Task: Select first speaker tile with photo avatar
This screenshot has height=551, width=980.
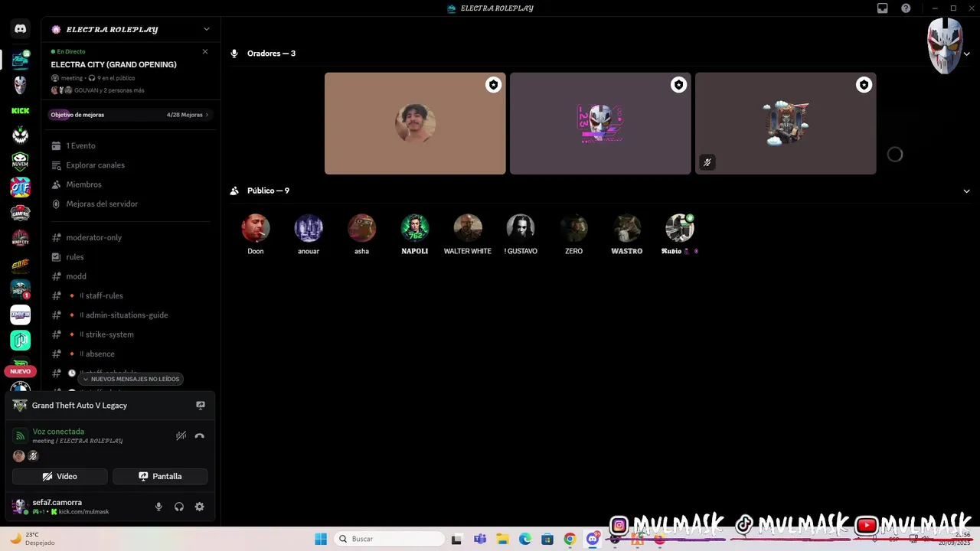Action: point(415,123)
